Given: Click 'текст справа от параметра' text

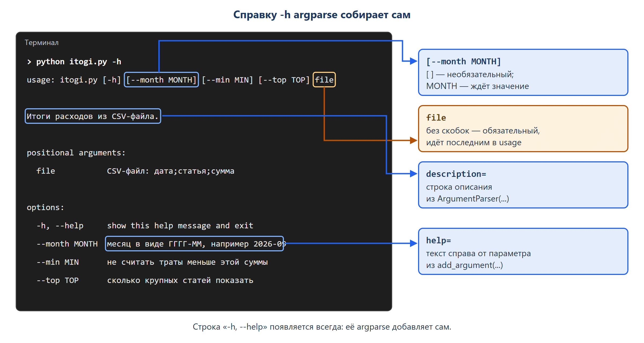Looking at the screenshot, I should click(x=478, y=253).
